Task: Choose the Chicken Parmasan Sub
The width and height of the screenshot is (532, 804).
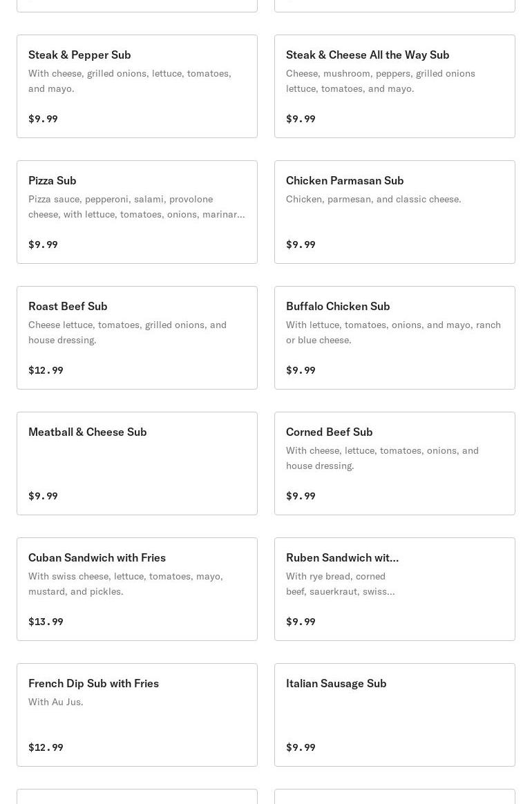Action: tap(395, 212)
